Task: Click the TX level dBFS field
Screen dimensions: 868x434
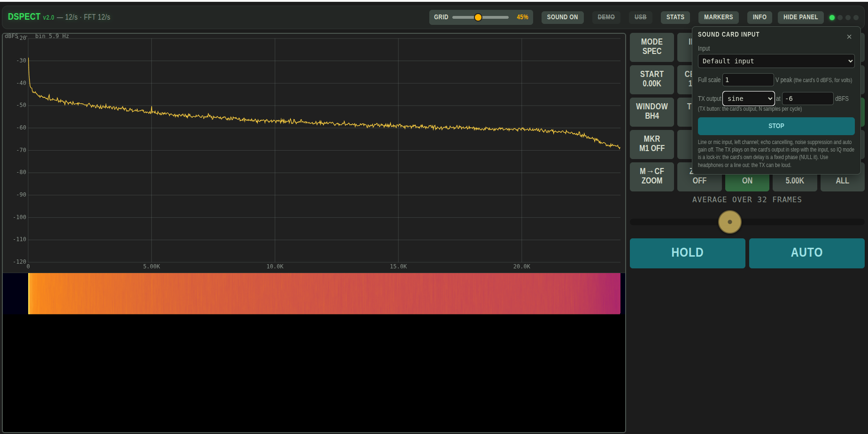Action: tap(807, 99)
